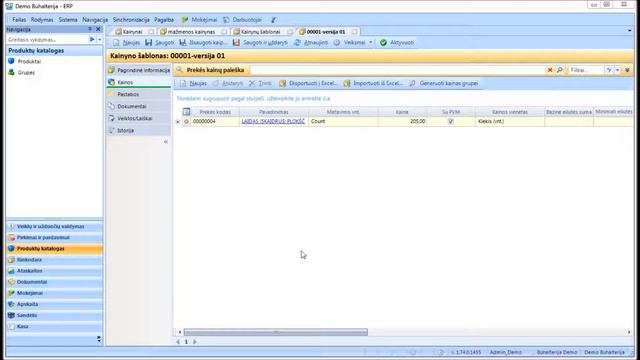The height and width of the screenshot is (360, 640).
Task: Click the Darbuotojai icon in menu bar
Action: 226,20
